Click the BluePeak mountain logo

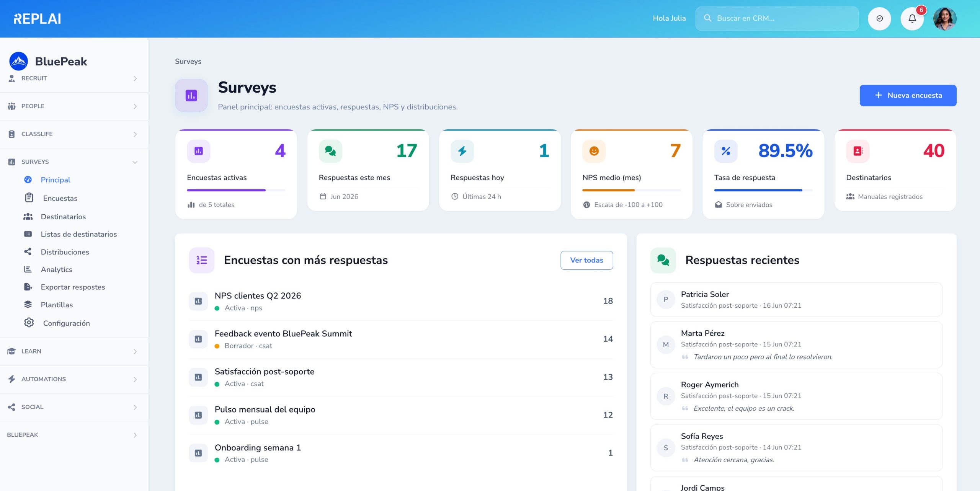[18, 61]
